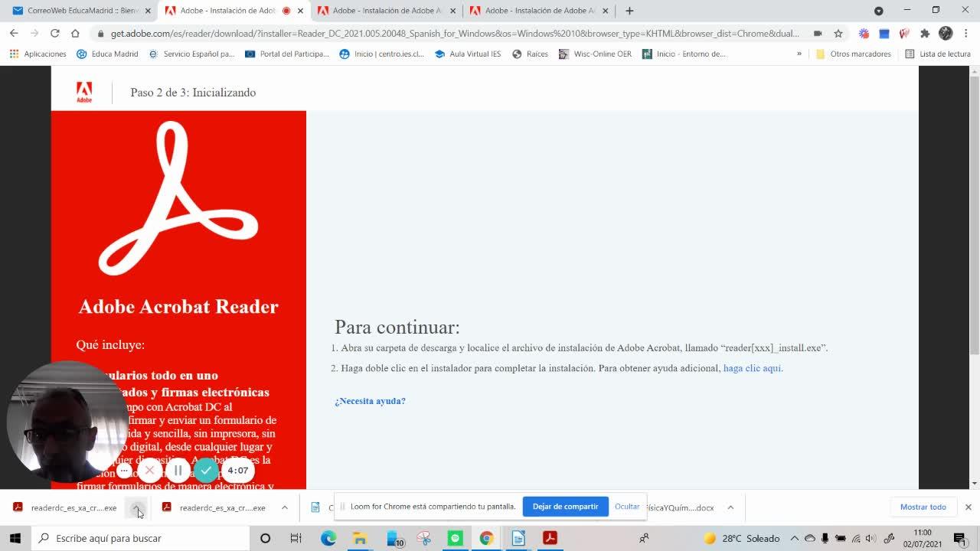Click the Adobe logo in page header
This screenshot has height=551, width=980.
tap(84, 92)
